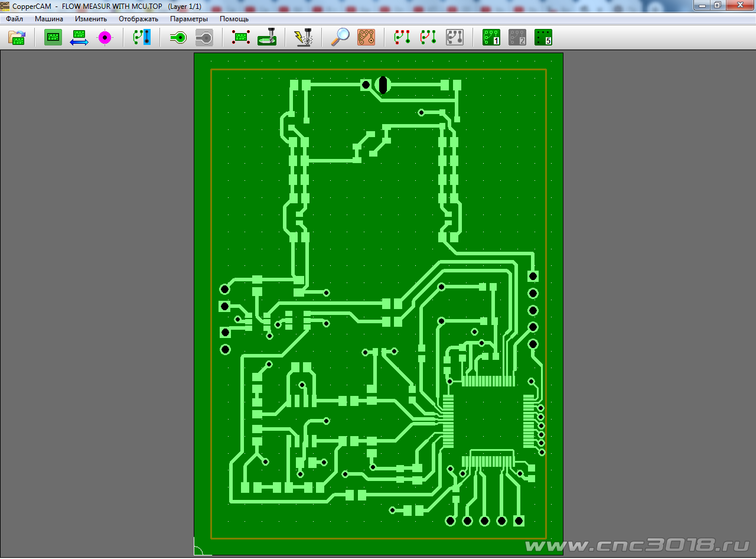Image resolution: width=756 pixels, height=559 pixels.
Task: Click the icon with a red track segment
Action: click(428, 38)
